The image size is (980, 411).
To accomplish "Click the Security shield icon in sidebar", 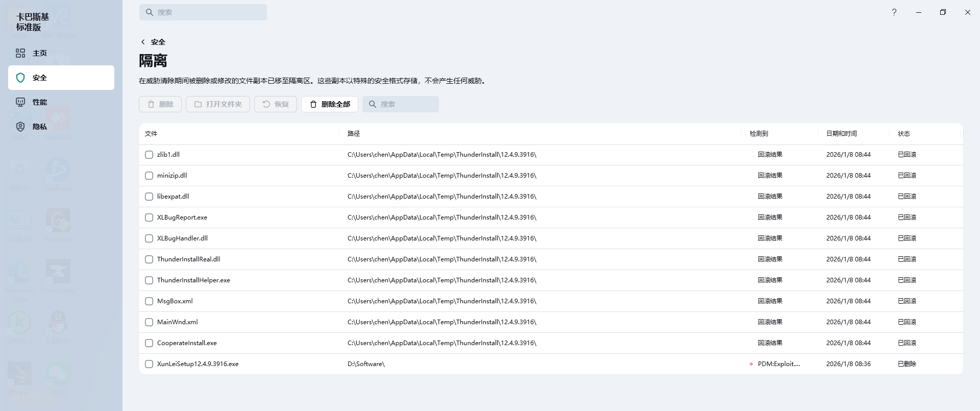I will (20, 78).
